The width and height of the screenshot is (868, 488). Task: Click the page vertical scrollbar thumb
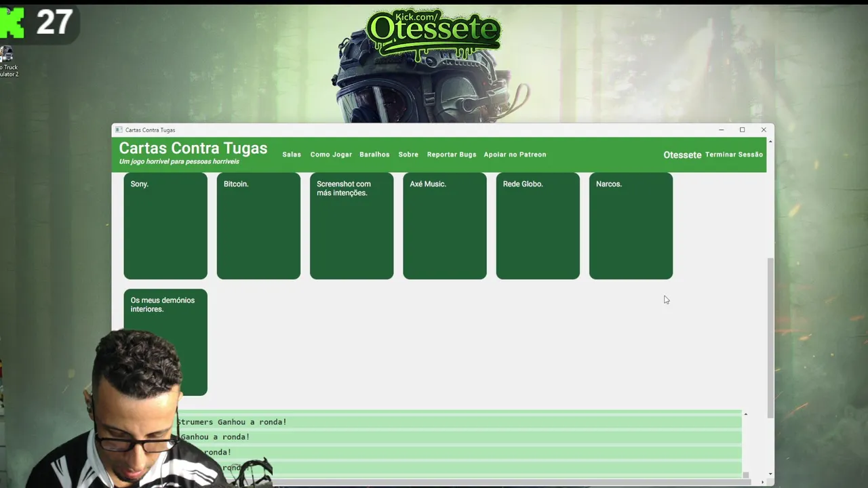[x=770, y=338]
